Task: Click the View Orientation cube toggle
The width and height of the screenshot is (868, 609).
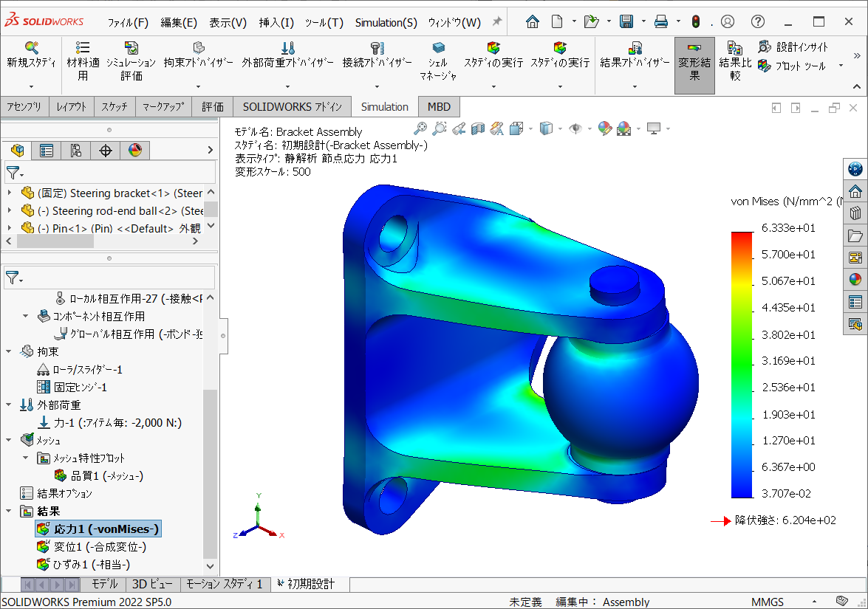Action: click(516, 128)
